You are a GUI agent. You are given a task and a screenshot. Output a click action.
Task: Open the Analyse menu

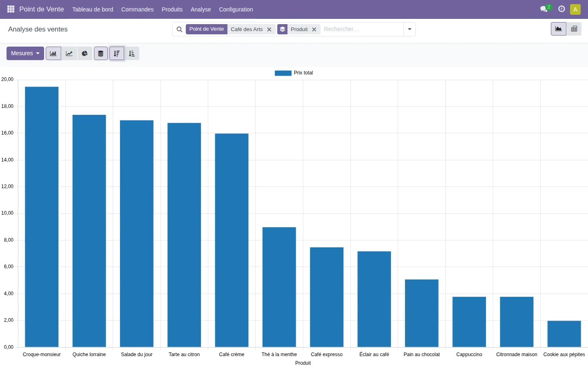201,9
